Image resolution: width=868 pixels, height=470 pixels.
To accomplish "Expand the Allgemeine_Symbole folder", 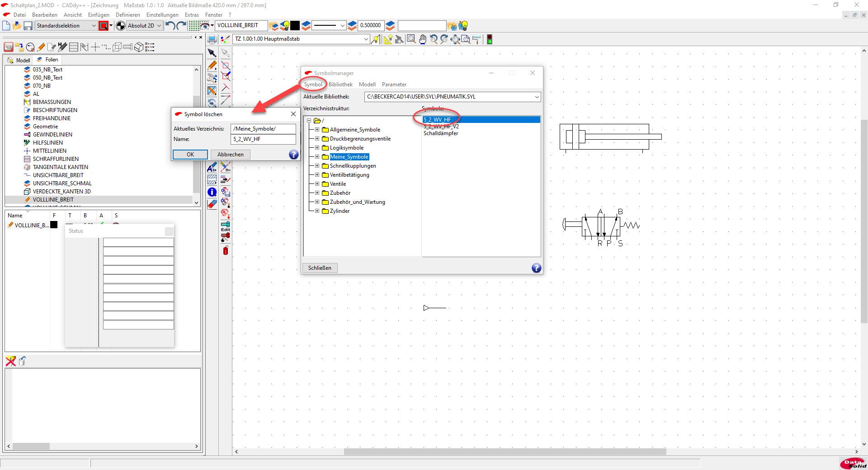I will (317, 130).
